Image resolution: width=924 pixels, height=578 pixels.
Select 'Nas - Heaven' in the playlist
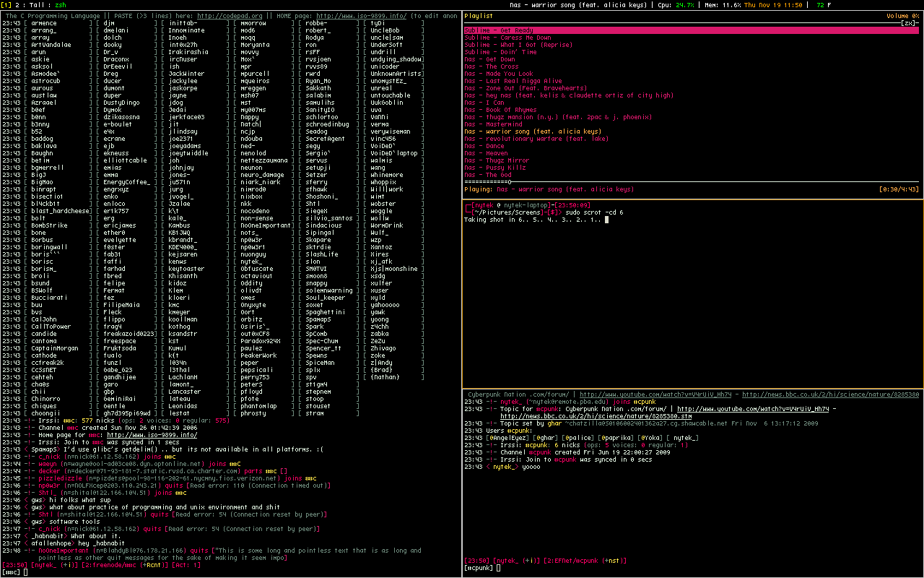click(x=486, y=153)
